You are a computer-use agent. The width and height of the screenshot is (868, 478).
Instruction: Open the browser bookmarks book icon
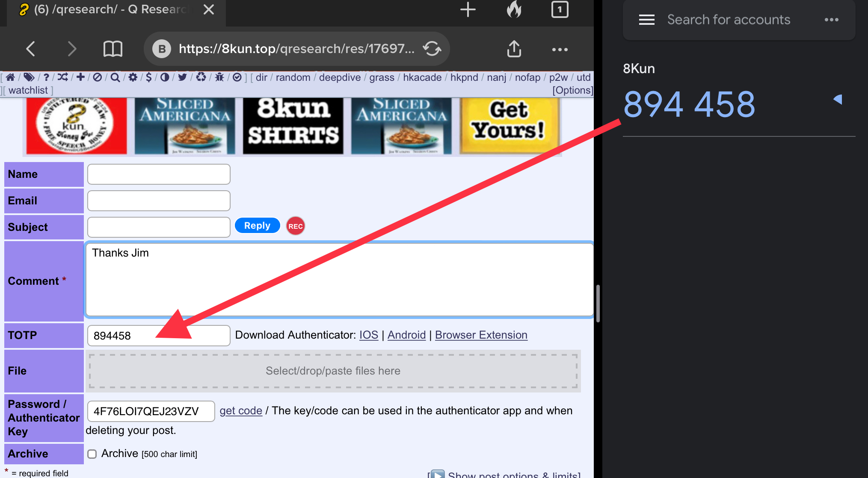coord(113,49)
